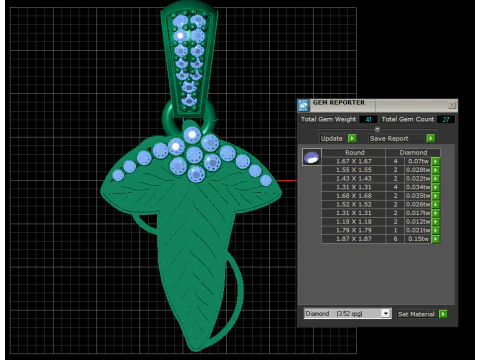Click the Gem Reporter title bar icon

(x=303, y=105)
